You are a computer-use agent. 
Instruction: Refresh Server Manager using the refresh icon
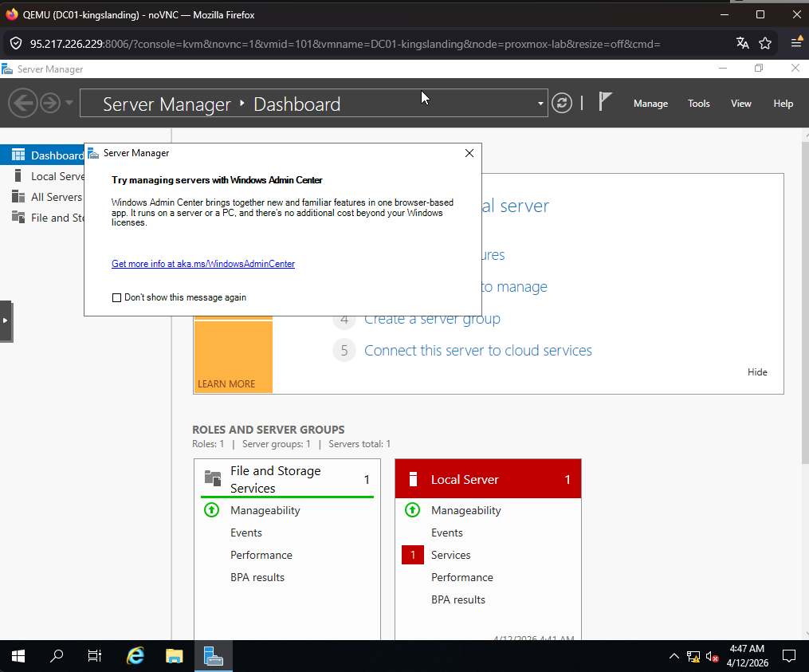[562, 103]
